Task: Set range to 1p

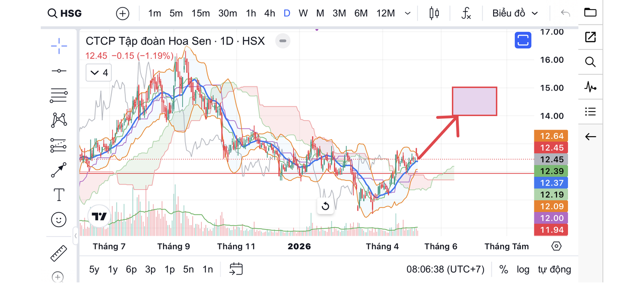Action: (x=170, y=269)
